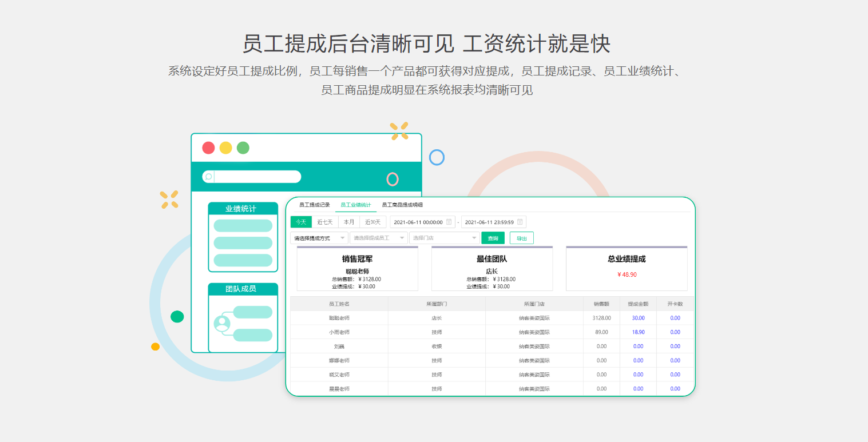Screen dimensions: 868x442
Task: Select the 近七天 date range filter
Action: [325, 222]
